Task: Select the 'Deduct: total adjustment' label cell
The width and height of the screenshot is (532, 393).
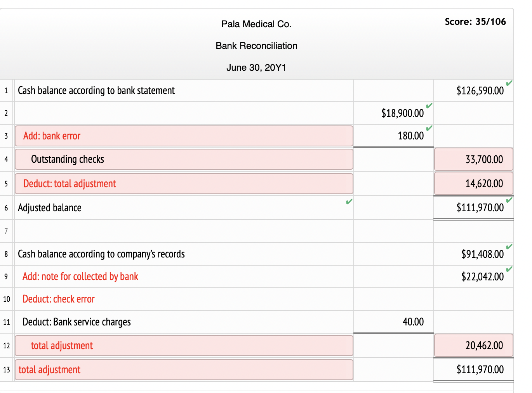Action: point(184,183)
